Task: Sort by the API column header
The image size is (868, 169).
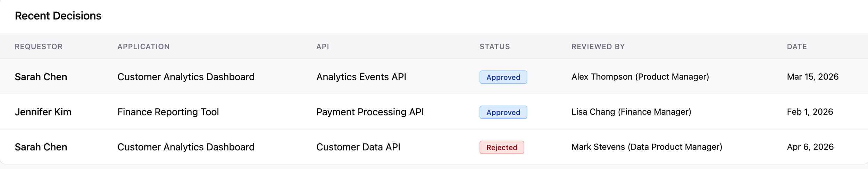Action: [323, 47]
